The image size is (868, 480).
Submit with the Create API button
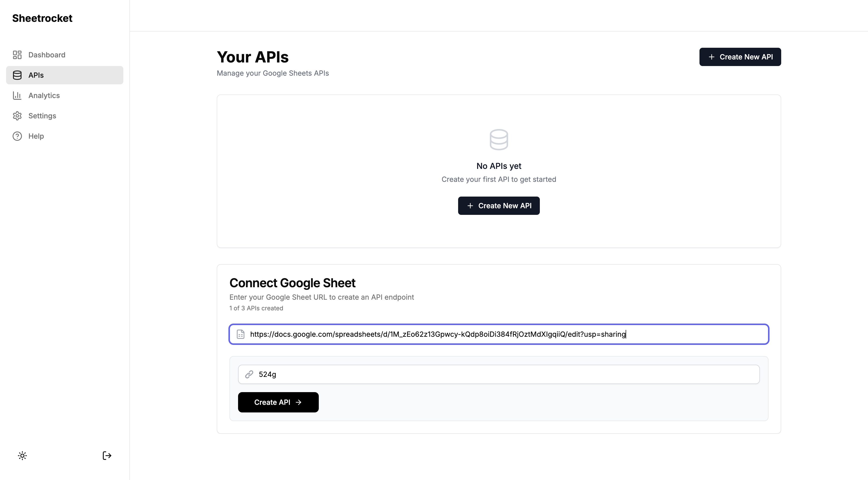(278, 402)
